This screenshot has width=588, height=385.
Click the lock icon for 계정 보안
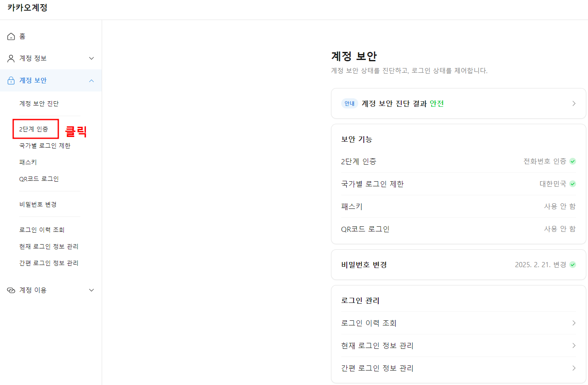pos(11,80)
